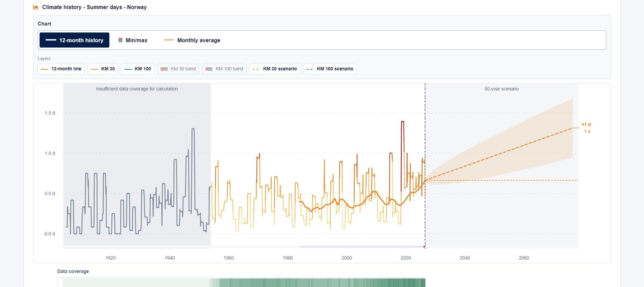Toggle the KM 30 layer
The image size is (644, 287).
(103, 69)
